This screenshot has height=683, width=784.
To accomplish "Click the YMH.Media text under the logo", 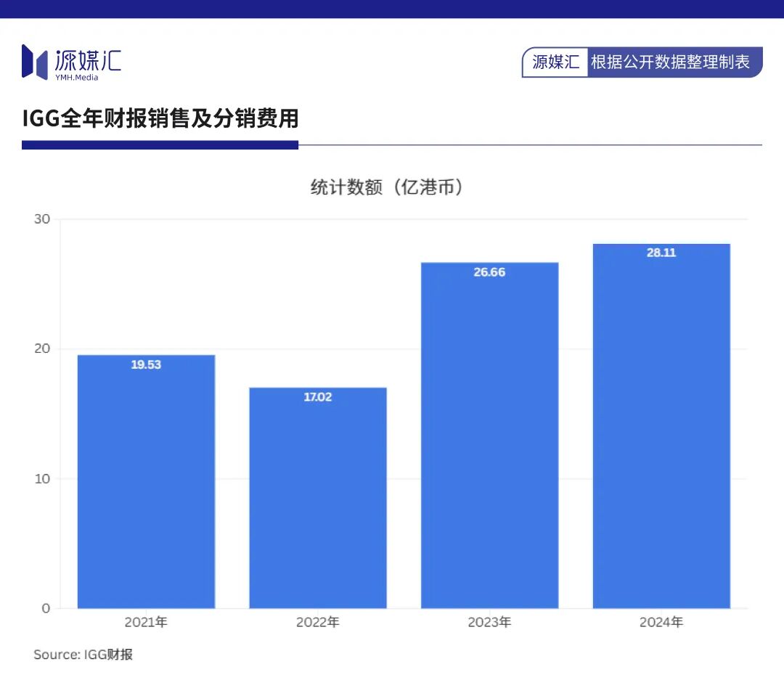I will pyautogui.click(x=76, y=78).
